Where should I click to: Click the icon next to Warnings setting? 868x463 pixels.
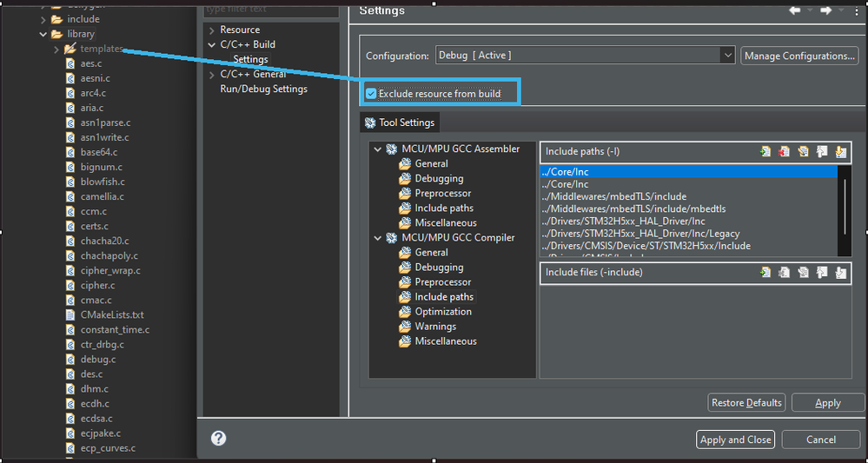pos(405,327)
